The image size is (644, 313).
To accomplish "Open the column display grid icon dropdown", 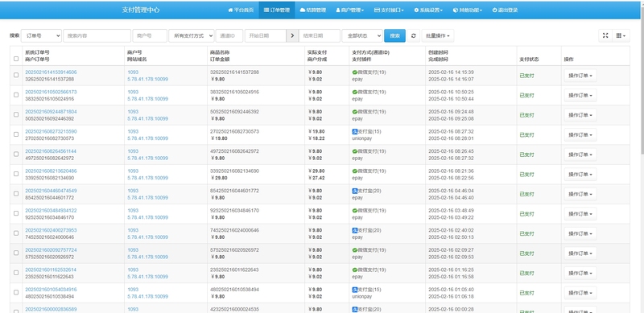I will click(621, 35).
